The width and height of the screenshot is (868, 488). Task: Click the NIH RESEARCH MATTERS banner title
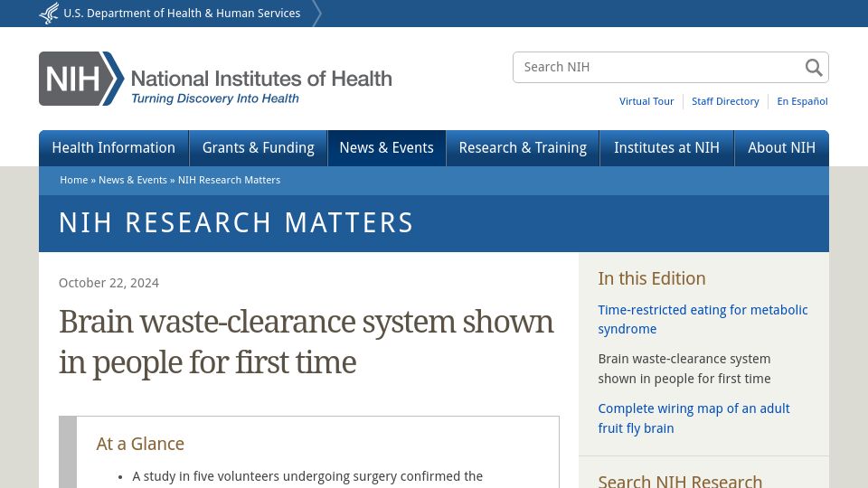[236, 223]
